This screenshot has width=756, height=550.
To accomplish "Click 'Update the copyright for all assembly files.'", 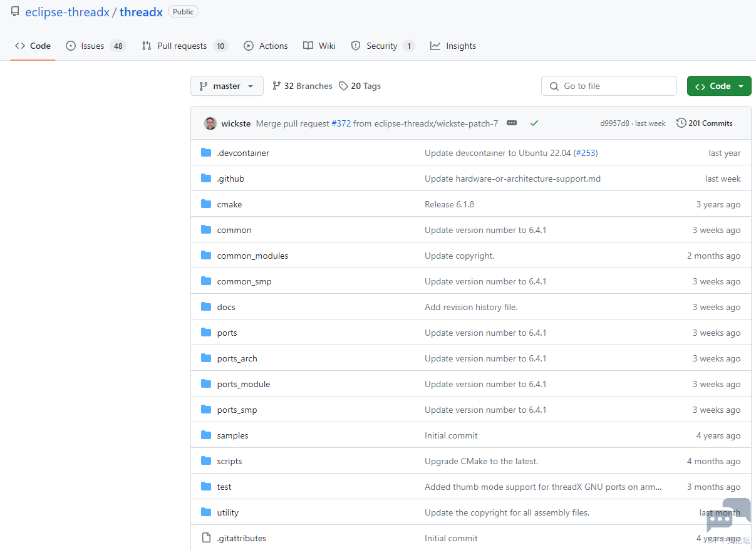I will [x=507, y=512].
